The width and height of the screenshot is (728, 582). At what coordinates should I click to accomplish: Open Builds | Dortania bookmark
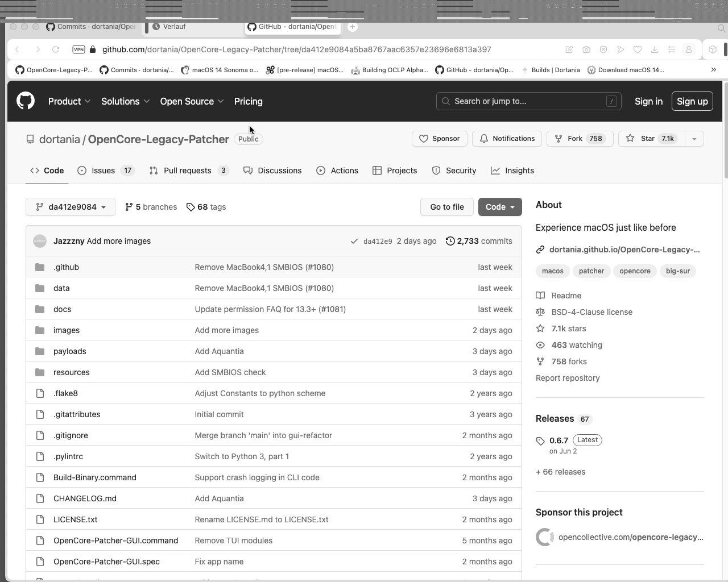[550, 70]
